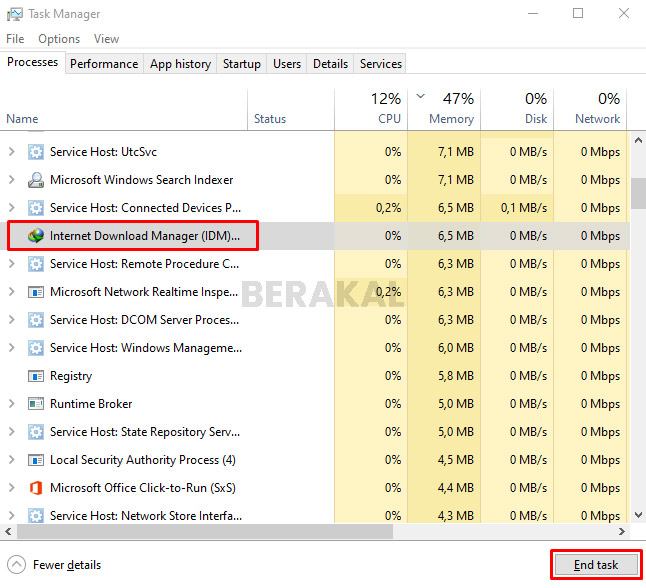Expand Microsoft Office Click-to-Run row
The image size is (646, 588).
coord(12,488)
